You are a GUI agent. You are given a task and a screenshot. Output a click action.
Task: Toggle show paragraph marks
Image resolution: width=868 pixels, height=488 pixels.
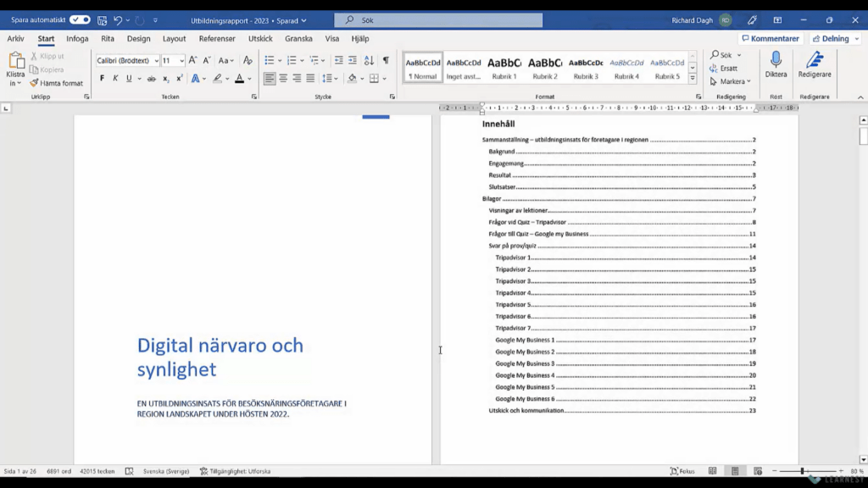coord(386,60)
